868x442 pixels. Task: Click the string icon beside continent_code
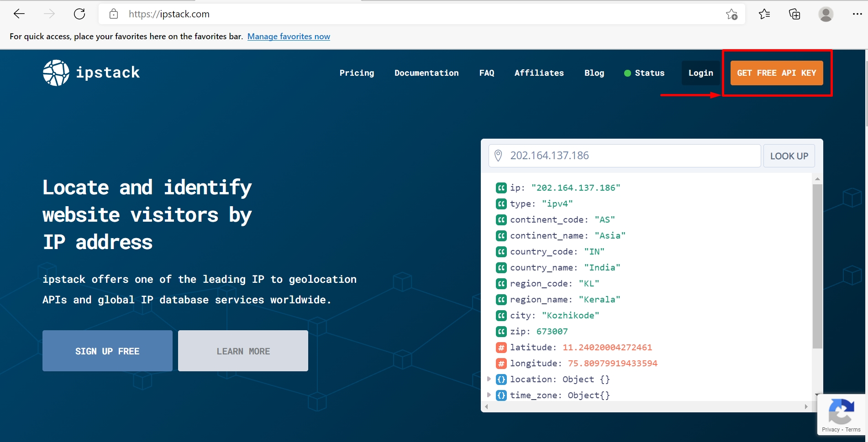pyautogui.click(x=501, y=220)
